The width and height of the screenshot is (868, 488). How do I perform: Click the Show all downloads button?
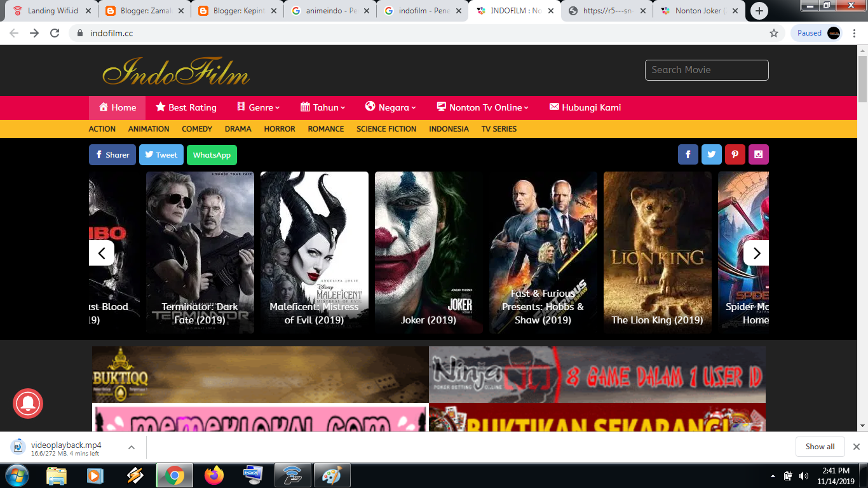tap(820, 447)
